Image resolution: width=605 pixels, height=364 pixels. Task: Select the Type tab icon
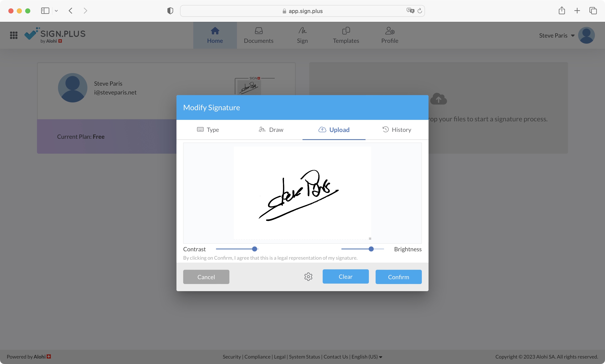(x=200, y=129)
